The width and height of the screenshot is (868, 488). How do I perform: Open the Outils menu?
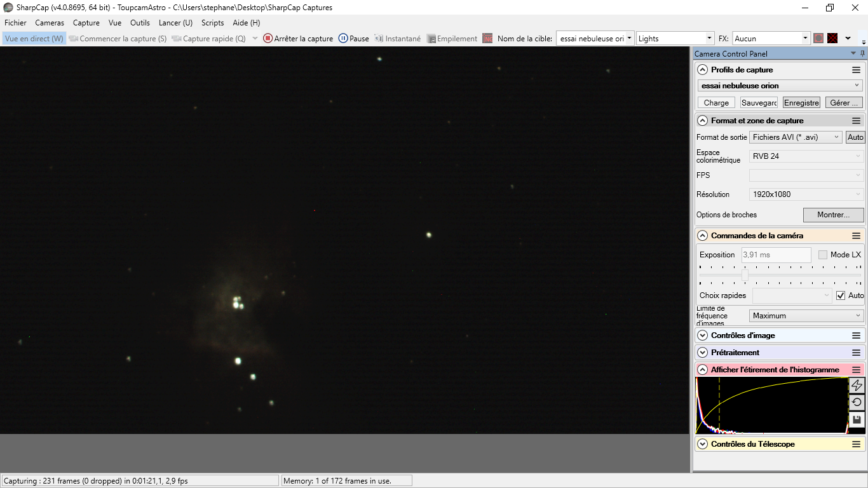[x=140, y=22]
